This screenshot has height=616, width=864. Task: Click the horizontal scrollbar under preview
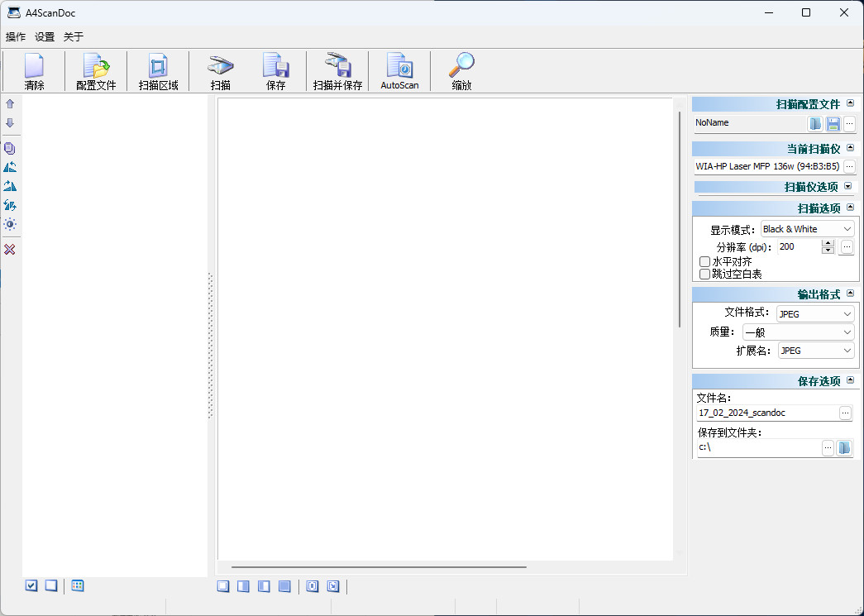(379, 566)
